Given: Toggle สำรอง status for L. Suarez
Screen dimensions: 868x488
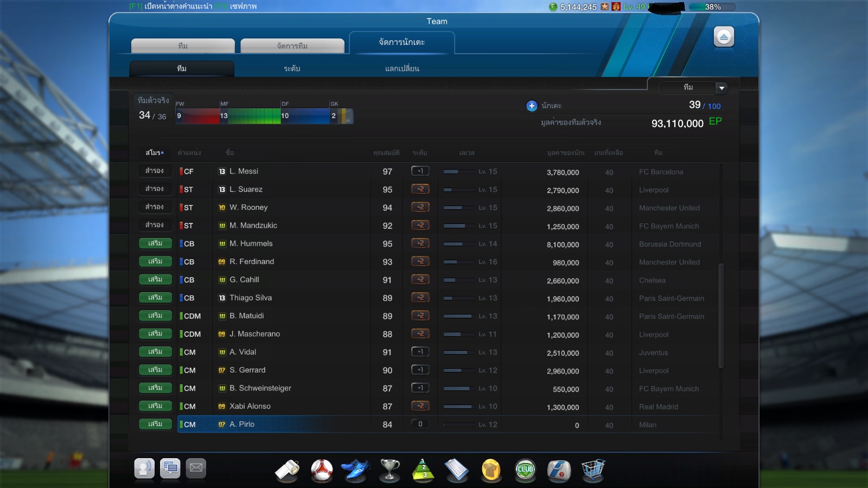Looking at the screenshot, I should click(155, 189).
